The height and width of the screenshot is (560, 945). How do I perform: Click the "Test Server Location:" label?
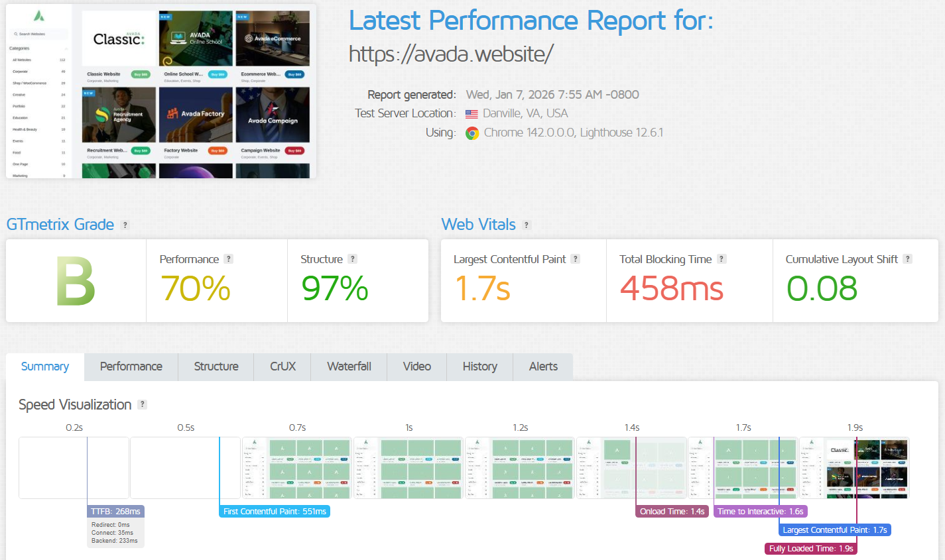(x=405, y=113)
